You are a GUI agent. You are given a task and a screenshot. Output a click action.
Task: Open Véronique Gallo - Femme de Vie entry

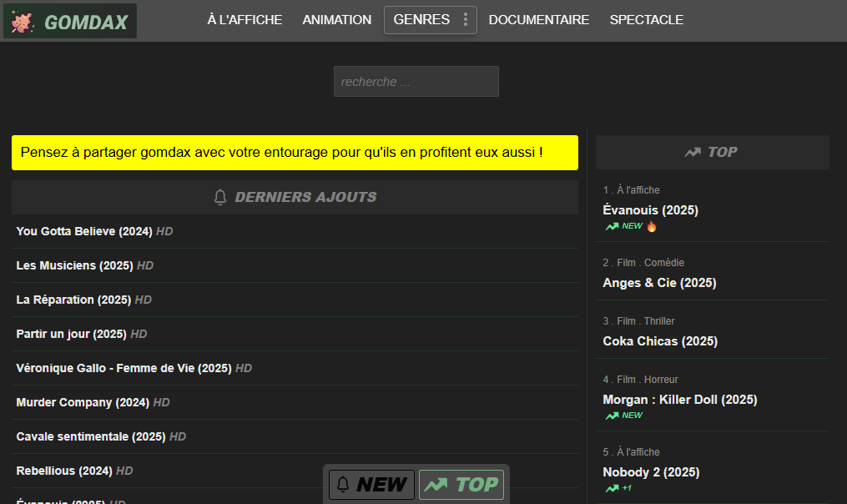[x=124, y=368]
